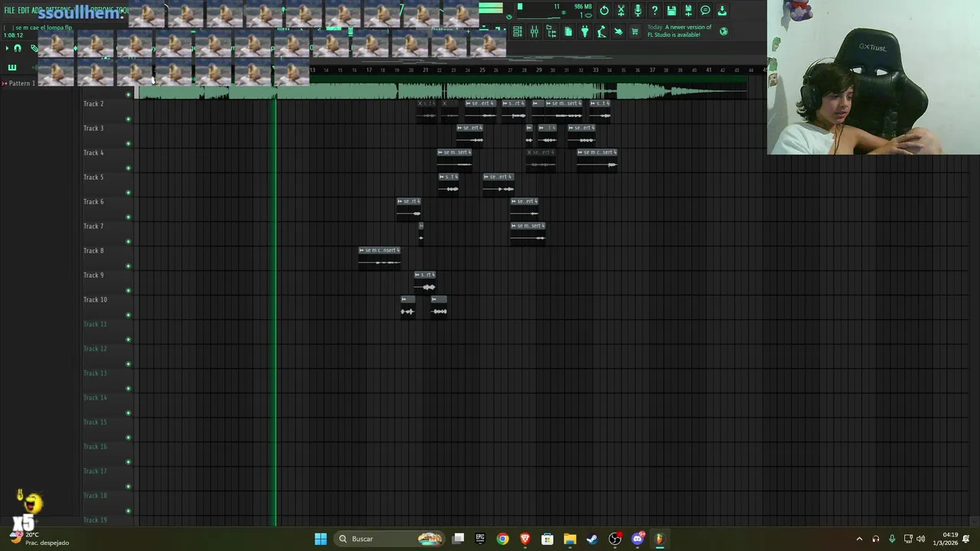Viewport: 980px width, 551px height.
Task: Click the scissors audio editor icon
Action: pos(621,11)
